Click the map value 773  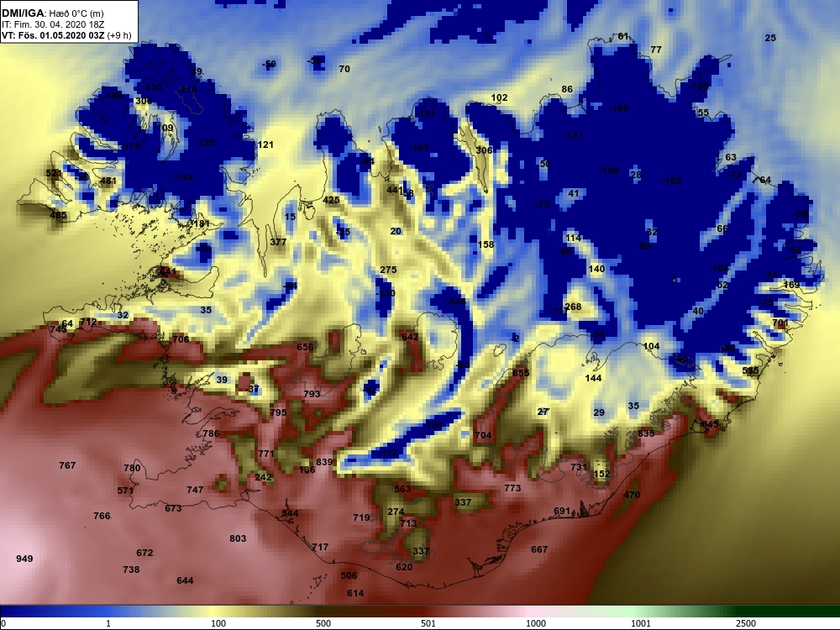pyautogui.click(x=512, y=488)
